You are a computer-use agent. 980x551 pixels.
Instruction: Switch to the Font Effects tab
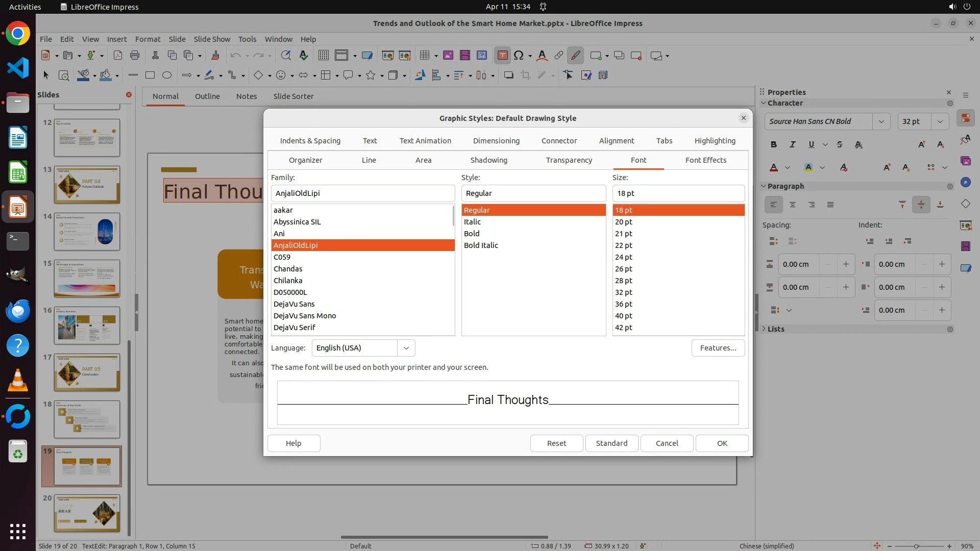click(x=705, y=160)
